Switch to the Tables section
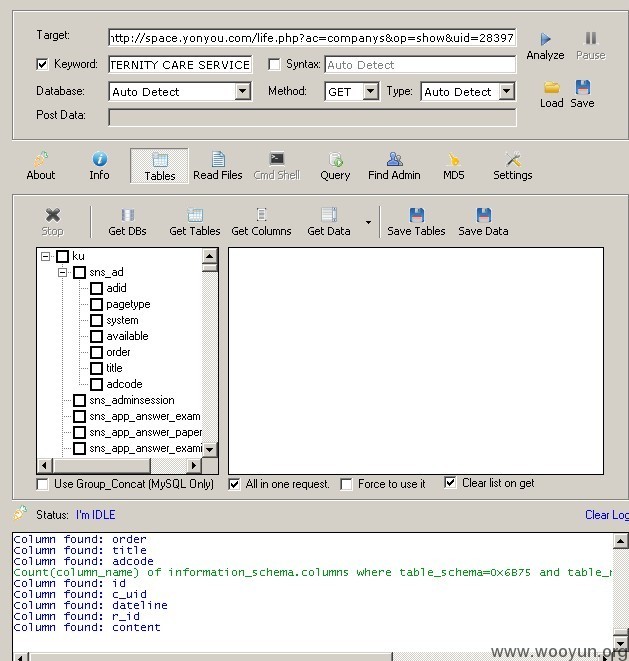Viewport: 629px width, 661px height. [x=159, y=166]
